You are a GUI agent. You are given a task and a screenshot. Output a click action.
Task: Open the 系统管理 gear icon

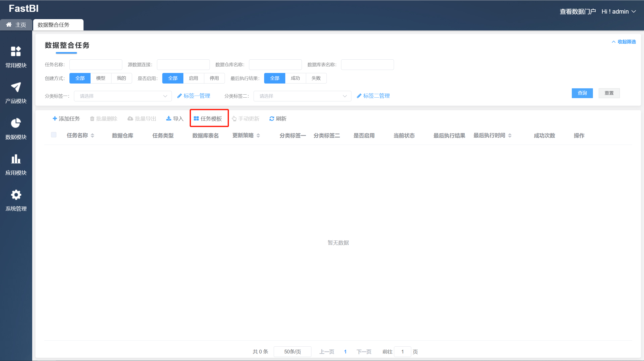[x=16, y=195]
